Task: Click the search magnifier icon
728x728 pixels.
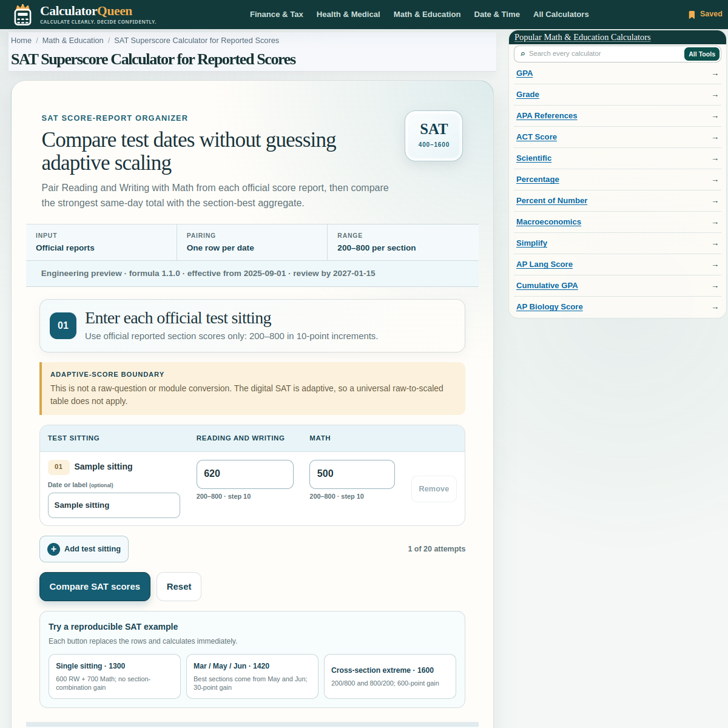Action: [x=523, y=54]
